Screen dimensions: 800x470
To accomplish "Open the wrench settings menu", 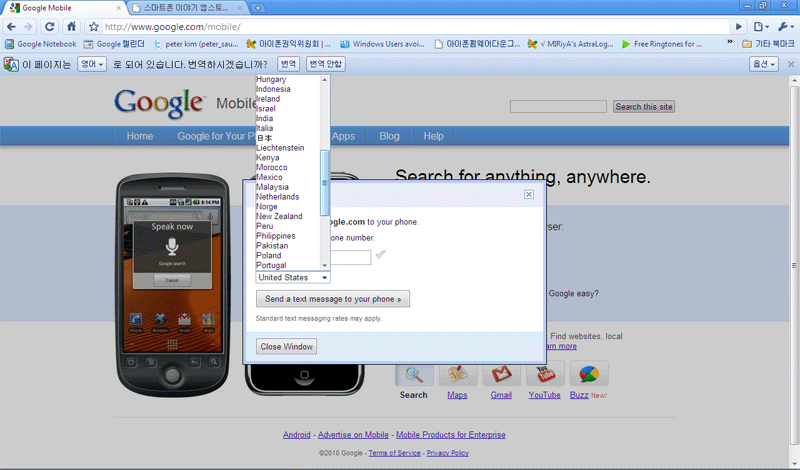I will (x=785, y=27).
